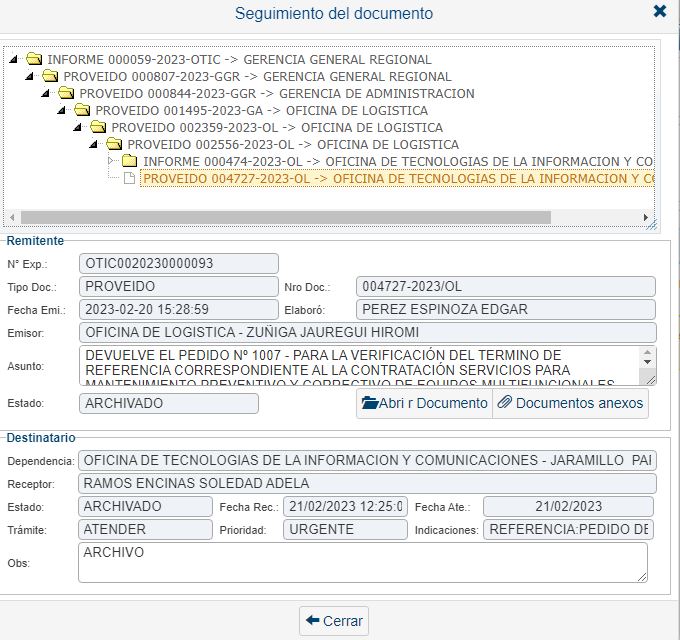This screenshot has height=640, width=680.
Task: Click document icon of PROVEIDO 004727-2023-OL
Action: [129, 178]
